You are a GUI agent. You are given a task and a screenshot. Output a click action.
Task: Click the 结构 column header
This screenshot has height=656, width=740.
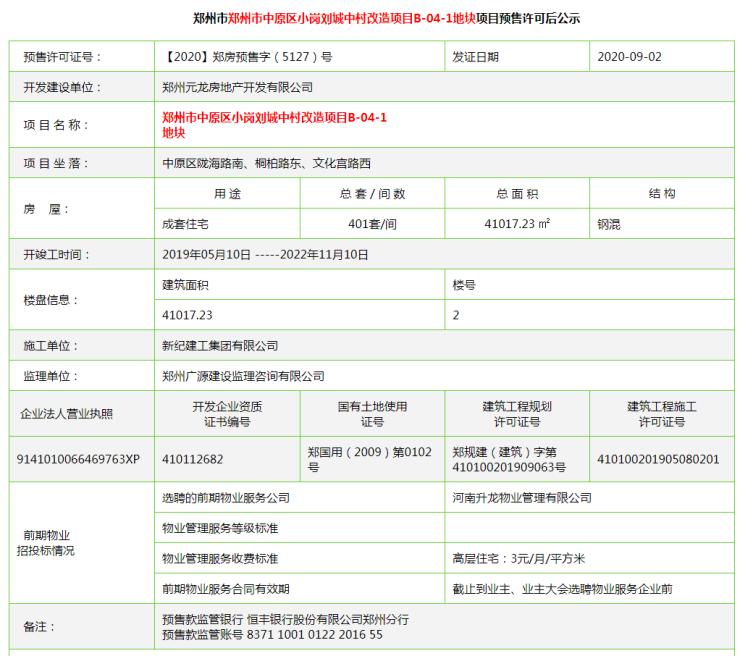[x=662, y=193]
